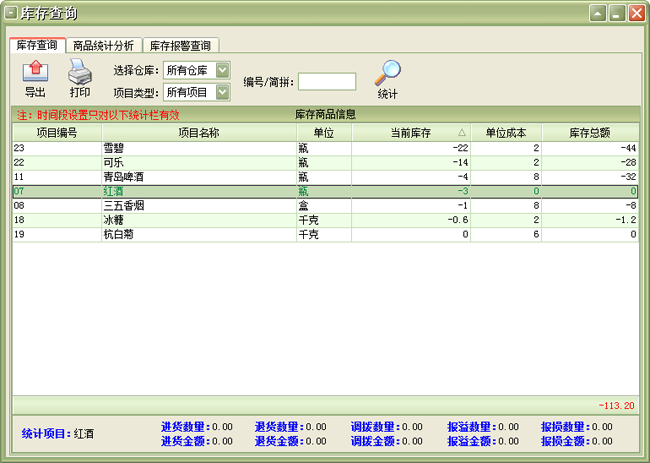
Task: Open the 项目类型 dropdown
Action: 222,92
